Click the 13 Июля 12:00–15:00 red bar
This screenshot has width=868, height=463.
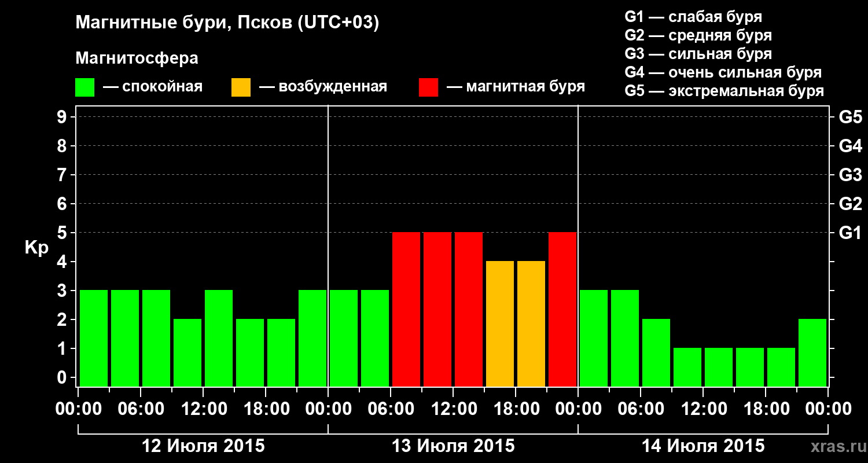[x=469, y=309]
